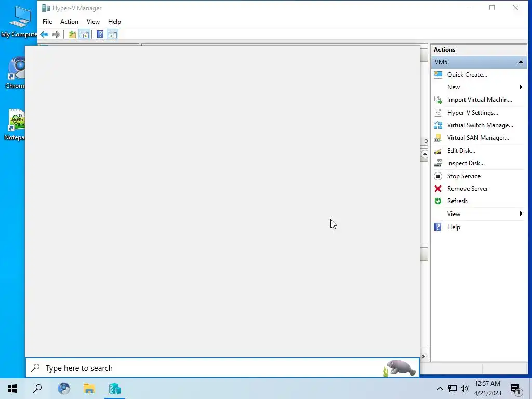Launch Virtual Switch Manager
Viewport: 532px width, 399px height.
pyautogui.click(x=480, y=125)
